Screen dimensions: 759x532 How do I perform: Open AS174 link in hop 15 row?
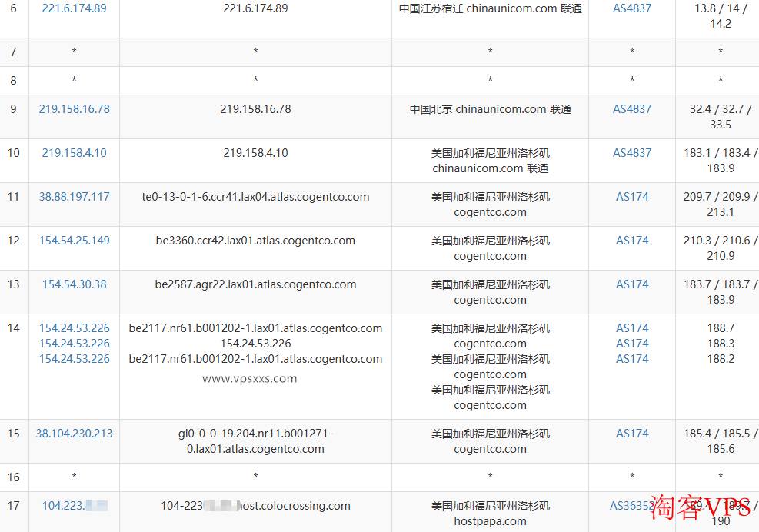pyautogui.click(x=631, y=434)
